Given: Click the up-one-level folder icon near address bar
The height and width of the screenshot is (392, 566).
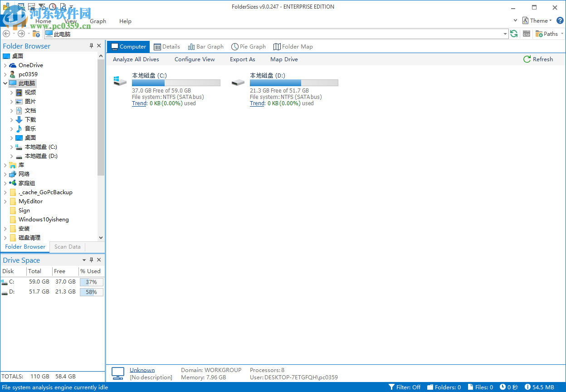Looking at the screenshot, I should 36,34.
